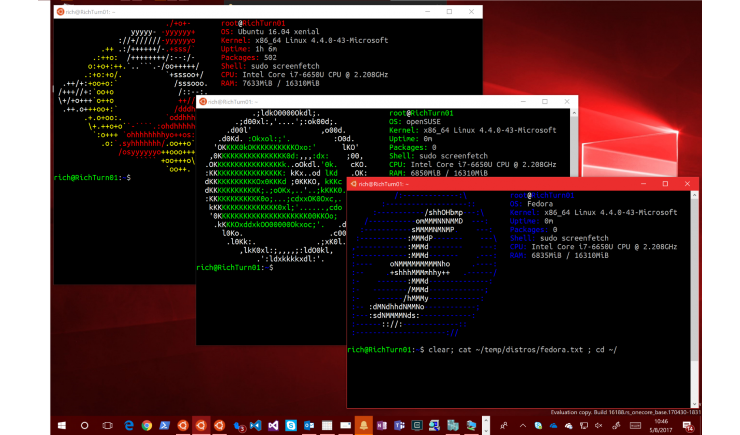Open the Windows Start menu

coord(59,425)
